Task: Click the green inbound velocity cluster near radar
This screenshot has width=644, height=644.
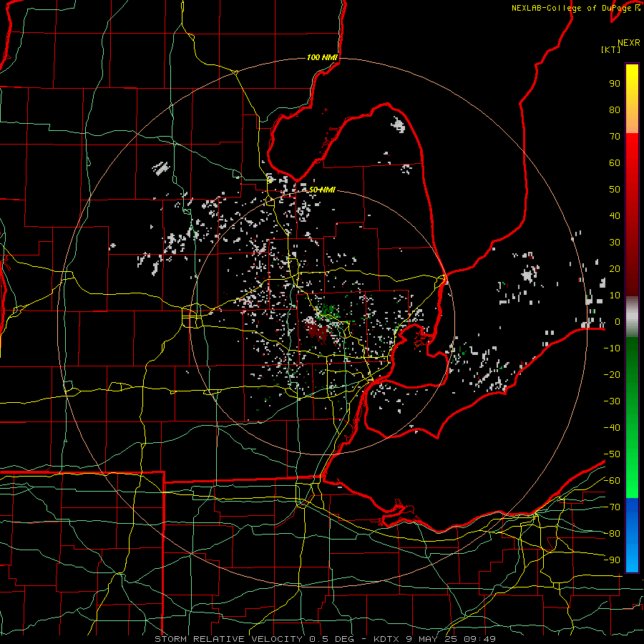Action: point(328,311)
